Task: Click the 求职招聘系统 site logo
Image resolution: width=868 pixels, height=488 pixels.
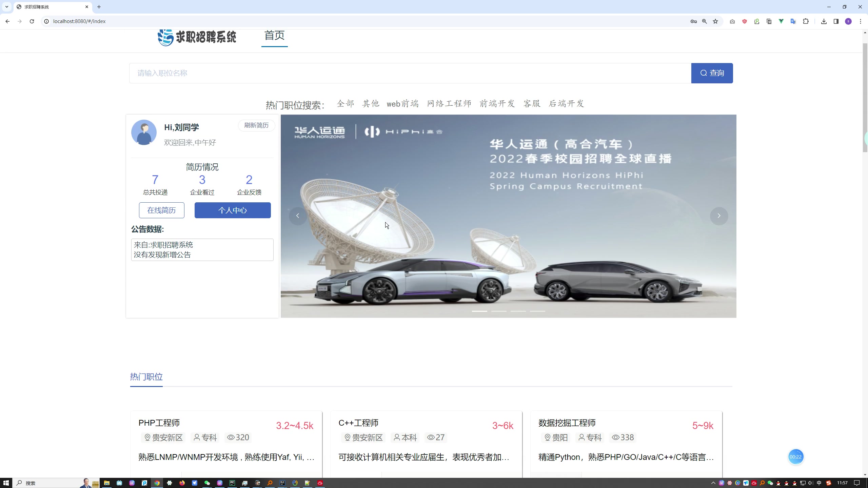Action: (x=197, y=37)
